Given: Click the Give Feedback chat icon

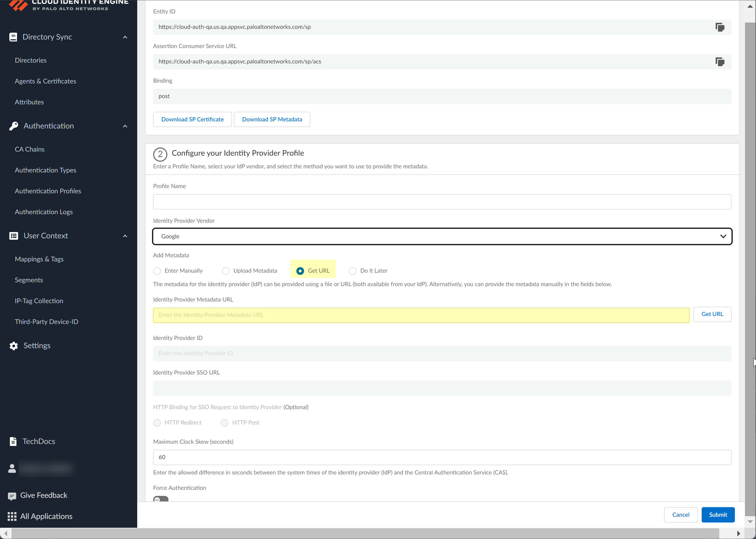Looking at the screenshot, I should pyautogui.click(x=12, y=495).
